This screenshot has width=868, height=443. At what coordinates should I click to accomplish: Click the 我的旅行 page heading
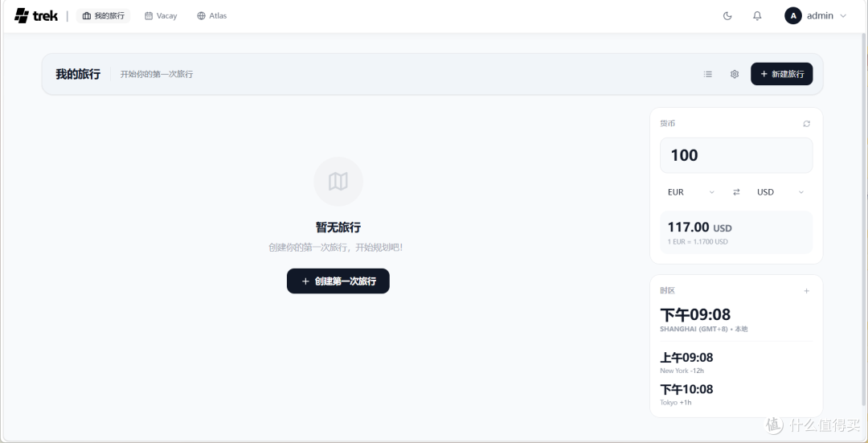[78, 74]
